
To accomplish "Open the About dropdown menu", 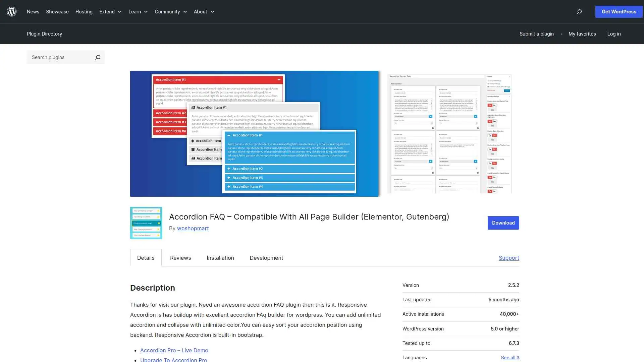I will pos(204,12).
